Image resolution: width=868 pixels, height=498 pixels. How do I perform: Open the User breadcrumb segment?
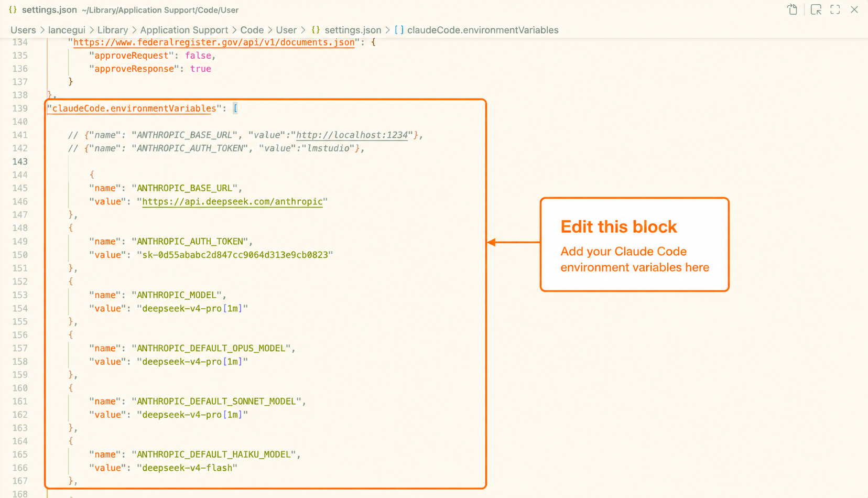(x=286, y=30)
